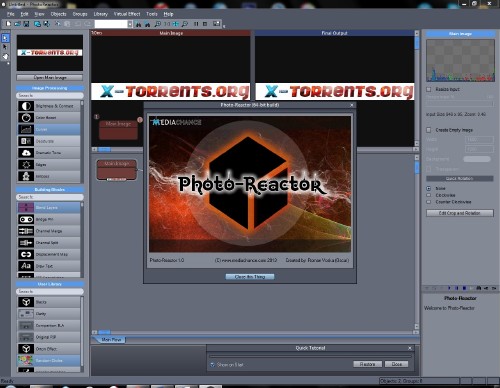
Task: Open the Library menu
Action: tap(100, 14)
